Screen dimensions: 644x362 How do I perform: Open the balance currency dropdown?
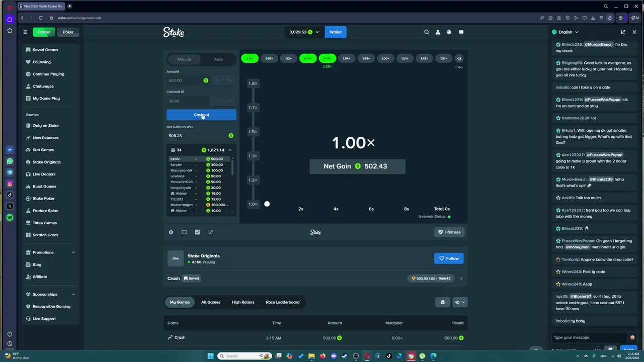(304, 32)
